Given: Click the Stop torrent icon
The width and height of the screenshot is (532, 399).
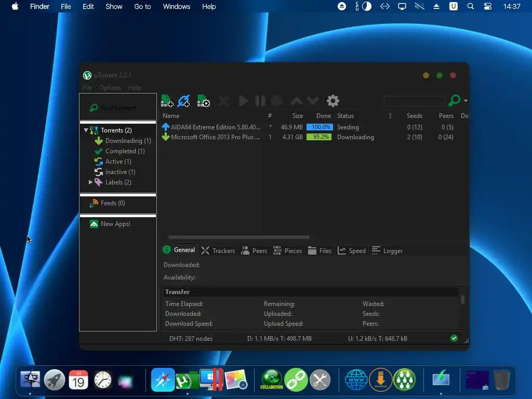Looking at the screenshot, I should coord(276,101).
